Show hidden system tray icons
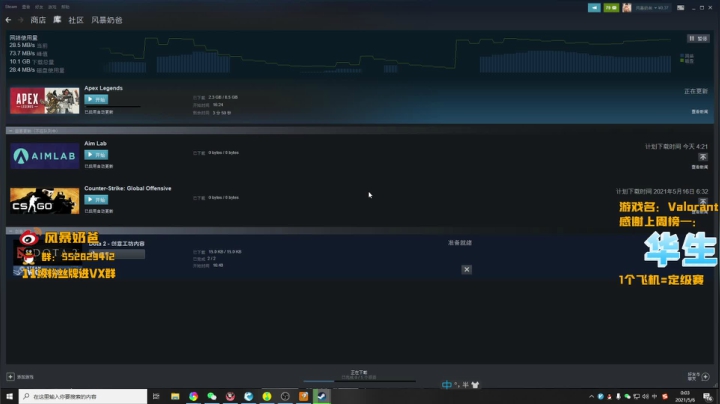Screen dimensions: 720x404 coord(591,396)
